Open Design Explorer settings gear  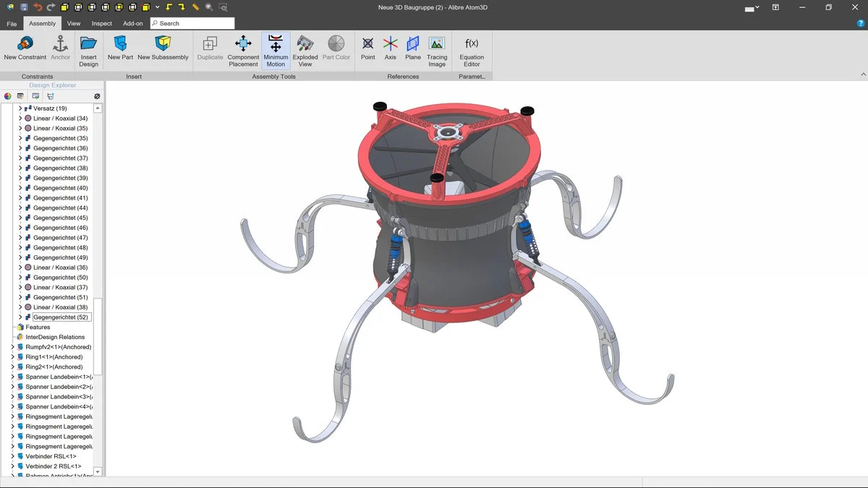(97, 96)
